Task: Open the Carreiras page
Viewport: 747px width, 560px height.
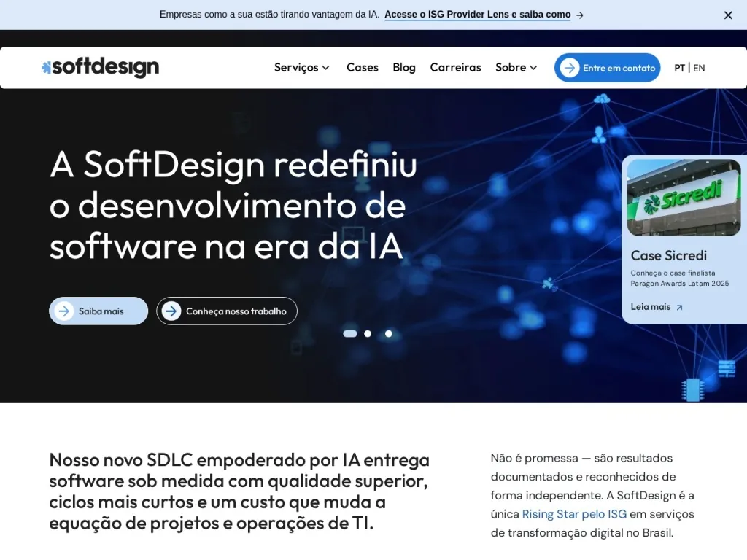Action: [x=455, y=68]
